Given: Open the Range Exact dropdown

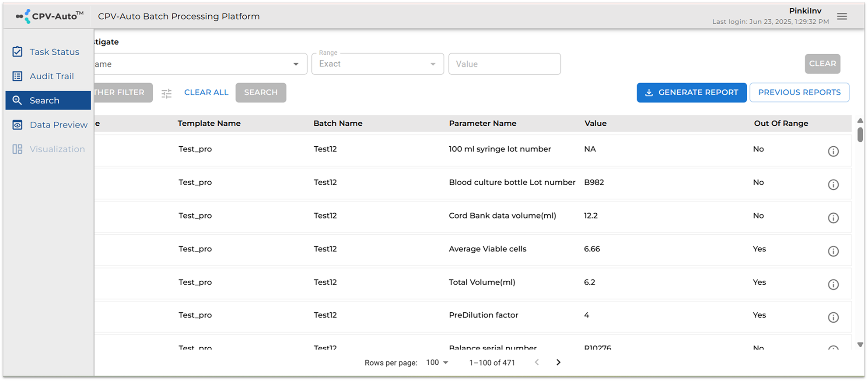Looking at the screenshot, I should (378, 64).
